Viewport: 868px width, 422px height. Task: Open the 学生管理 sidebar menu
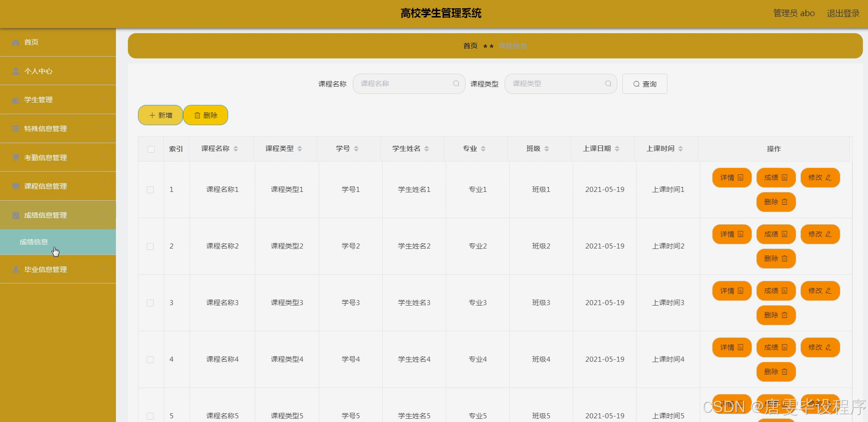click(x=58, y=100)
